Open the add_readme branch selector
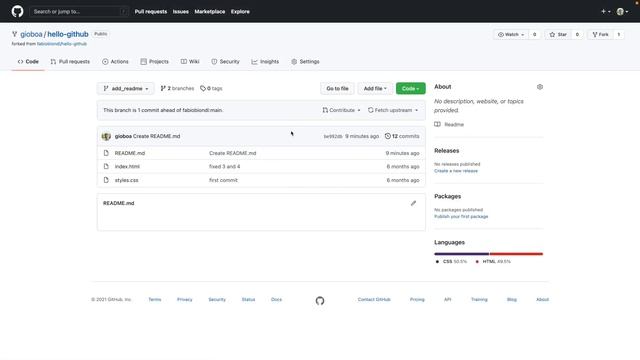Viewport: 640px width, 360px height. tap(126, 89)
